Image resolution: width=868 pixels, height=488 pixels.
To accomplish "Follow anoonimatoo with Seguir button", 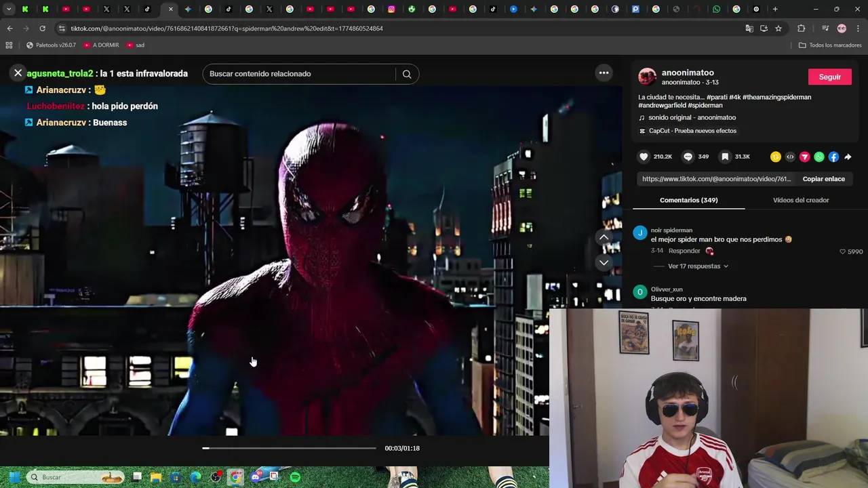I will point(829,77).
